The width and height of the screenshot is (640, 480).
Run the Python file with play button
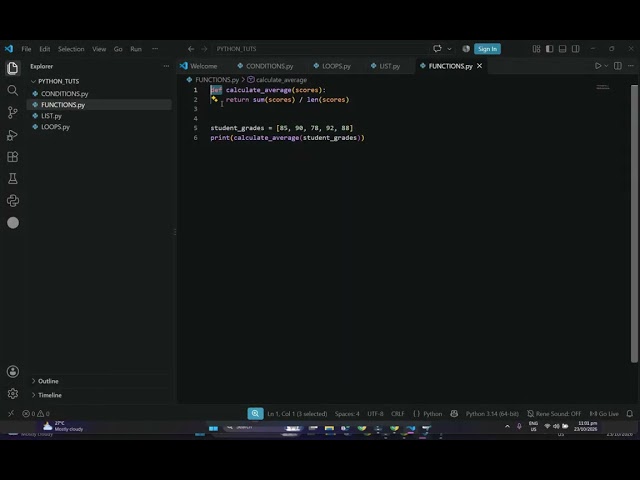598,66
